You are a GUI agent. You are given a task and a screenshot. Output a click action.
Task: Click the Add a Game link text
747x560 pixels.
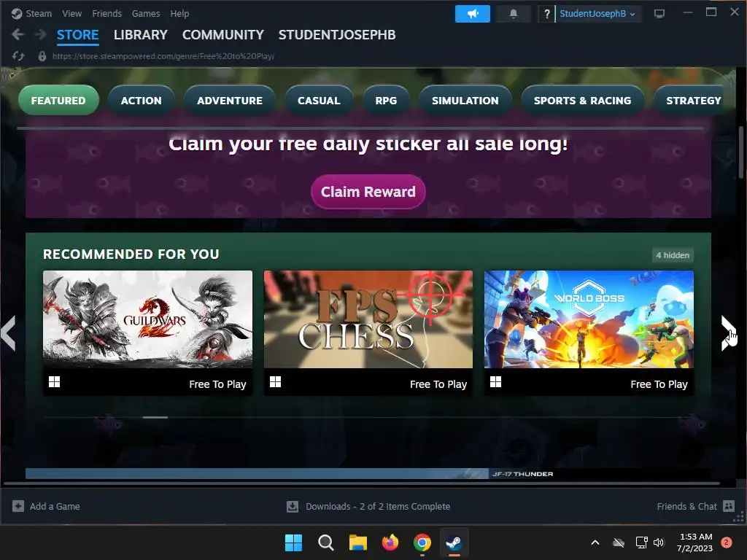coord(55,506)
